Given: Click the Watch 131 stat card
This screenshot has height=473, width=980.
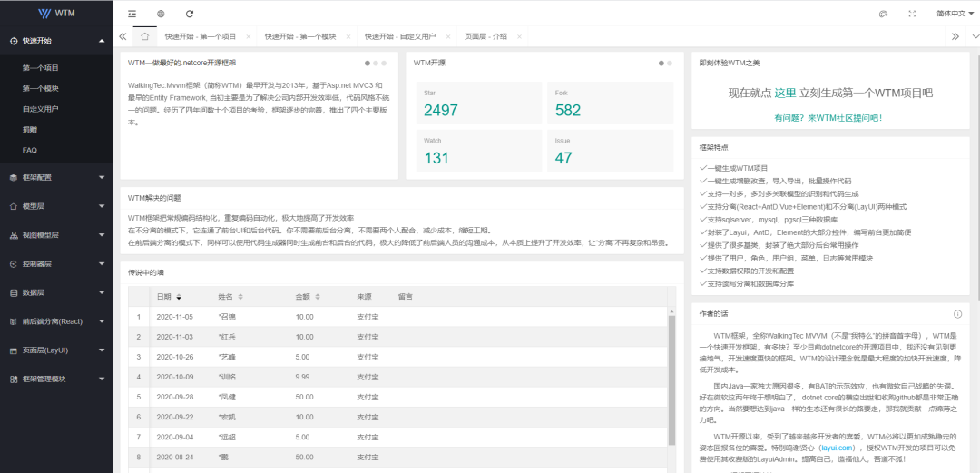Looking at the screenshot, I should coord(479,151).
